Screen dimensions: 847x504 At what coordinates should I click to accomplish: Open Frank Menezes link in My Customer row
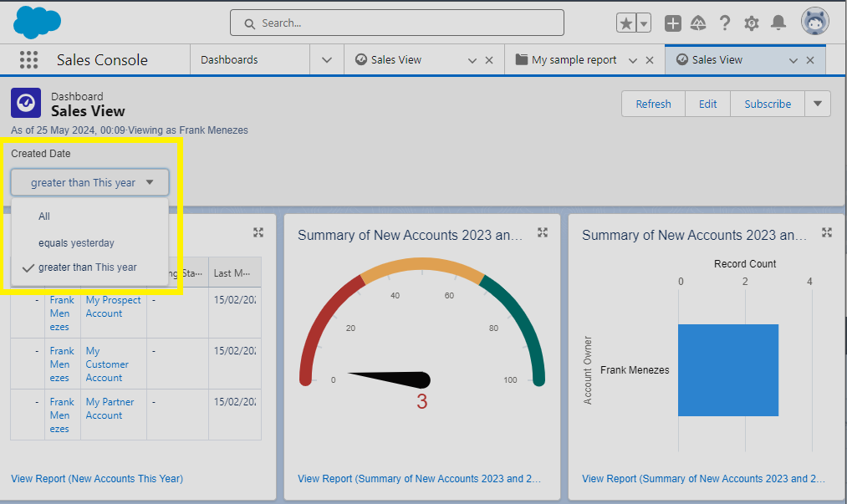tap(62, 364)
